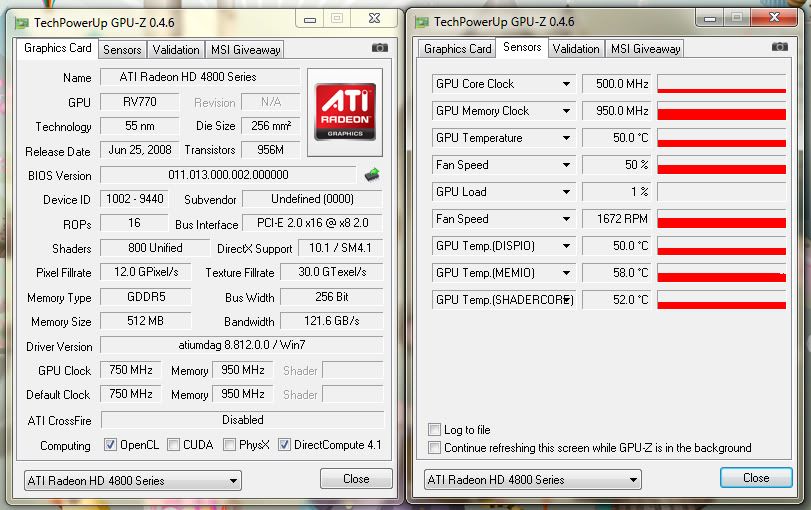This screenshot has width=811, height=510.
Task: Select Sensors tab in right window
Action: point(522,47)
